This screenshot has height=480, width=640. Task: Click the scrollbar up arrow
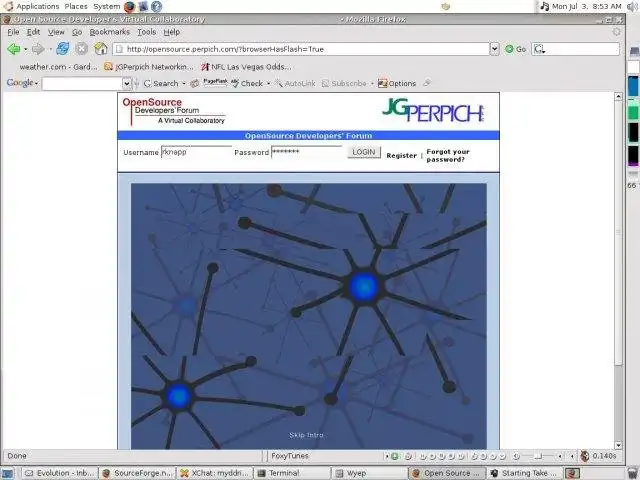pyautogui.click(x=618, y=97)
